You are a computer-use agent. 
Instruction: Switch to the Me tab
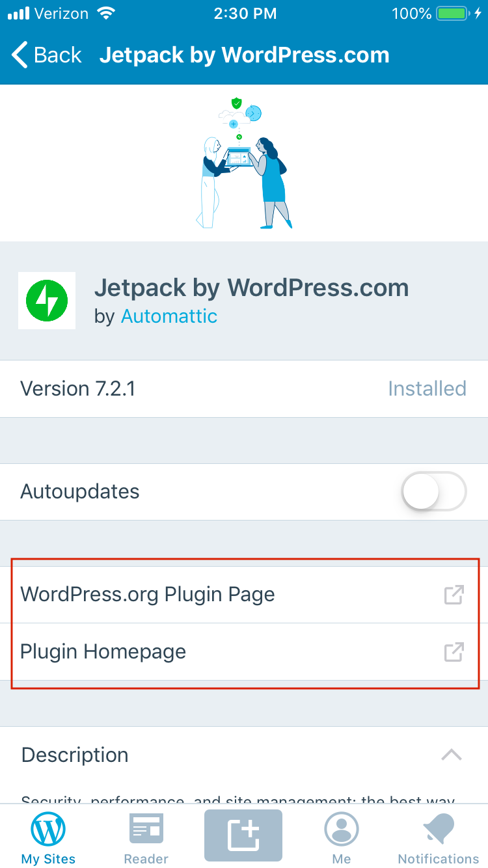[x=342, y=837]
